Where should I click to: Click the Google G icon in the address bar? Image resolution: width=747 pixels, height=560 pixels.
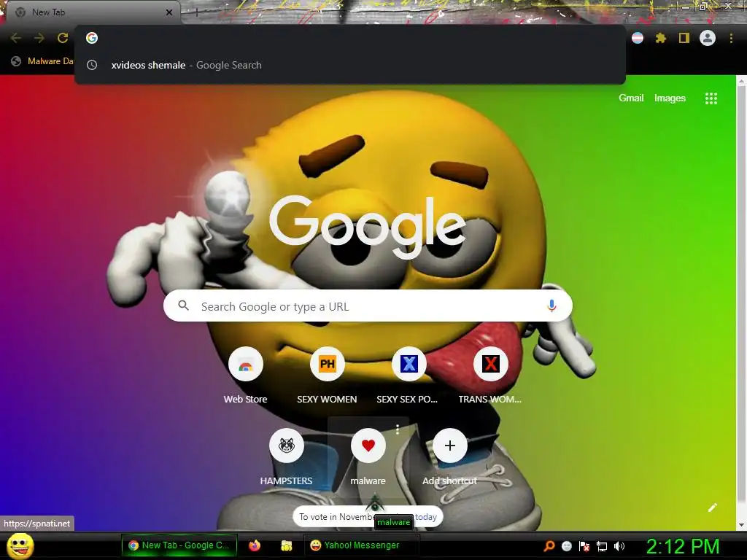click(x=92, y=38)
